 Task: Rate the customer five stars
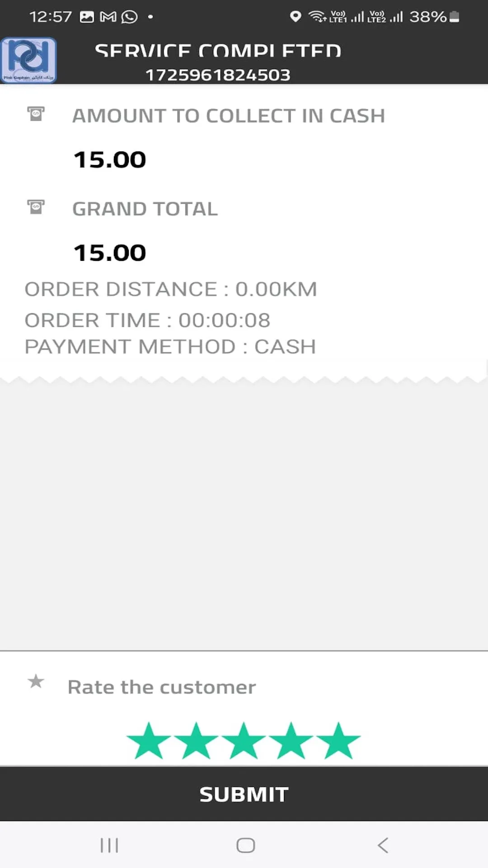pyautogui.click(x=338, y=740)
